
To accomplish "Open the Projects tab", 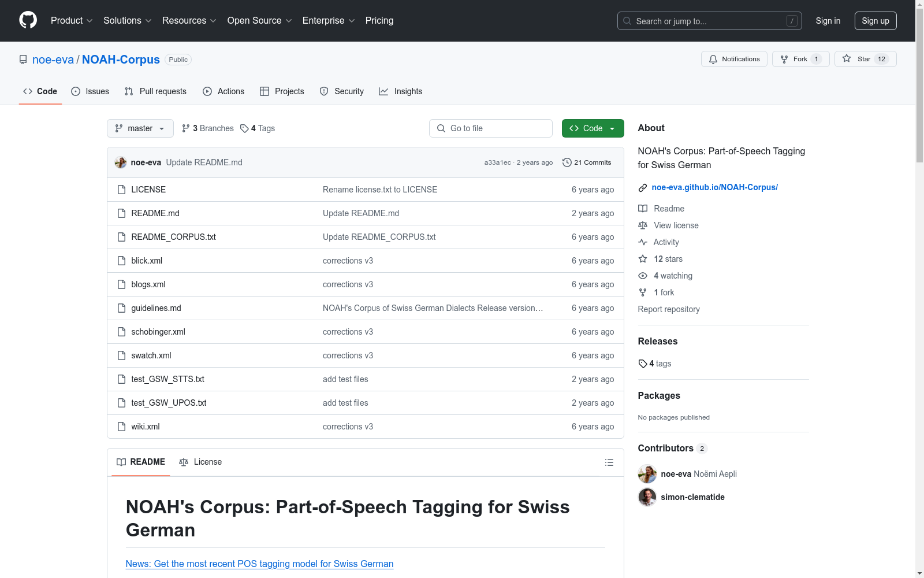I will point(282,91).
